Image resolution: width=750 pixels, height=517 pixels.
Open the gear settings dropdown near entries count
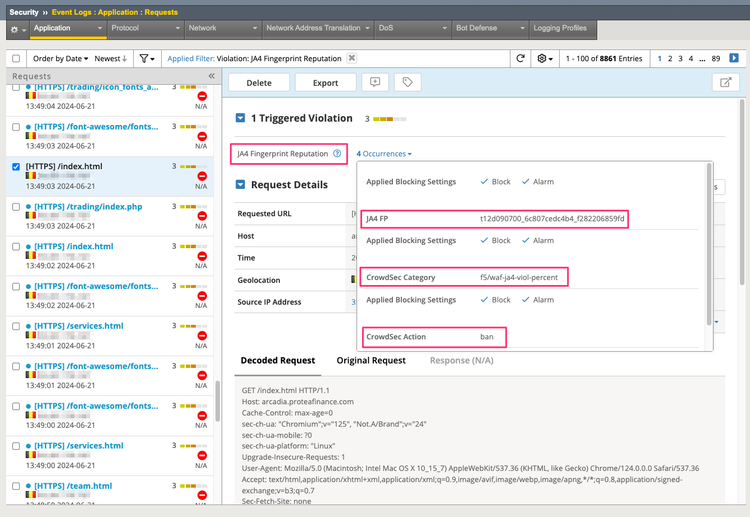[x=546, y=59]
